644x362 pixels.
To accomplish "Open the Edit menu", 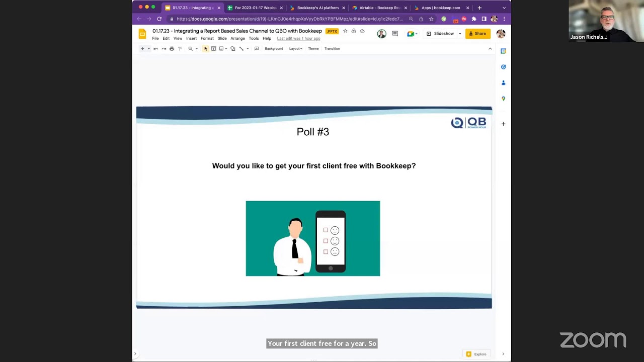I will [166, 39].
